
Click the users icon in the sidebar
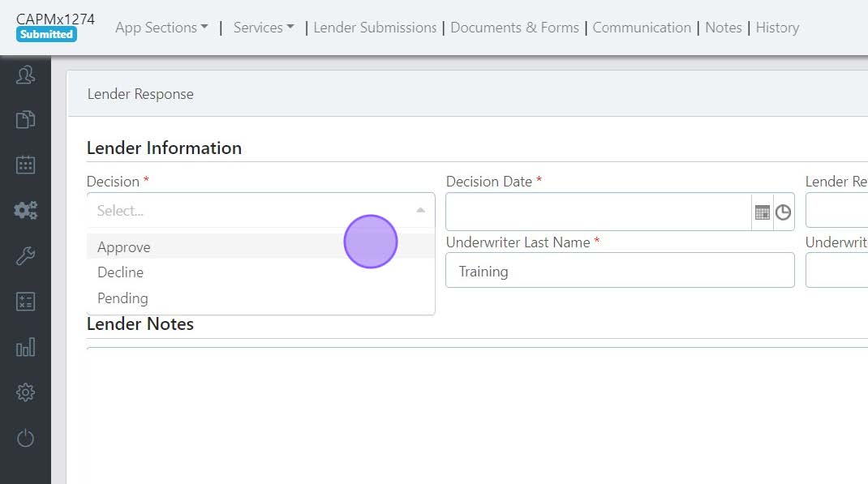tap(25, 76)
